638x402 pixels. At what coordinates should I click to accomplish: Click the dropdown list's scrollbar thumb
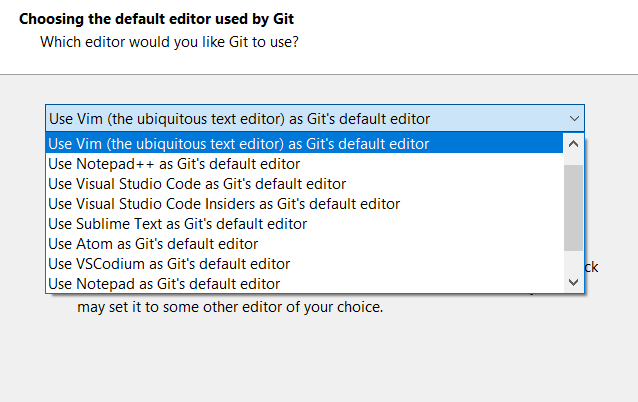coord(573,205)
